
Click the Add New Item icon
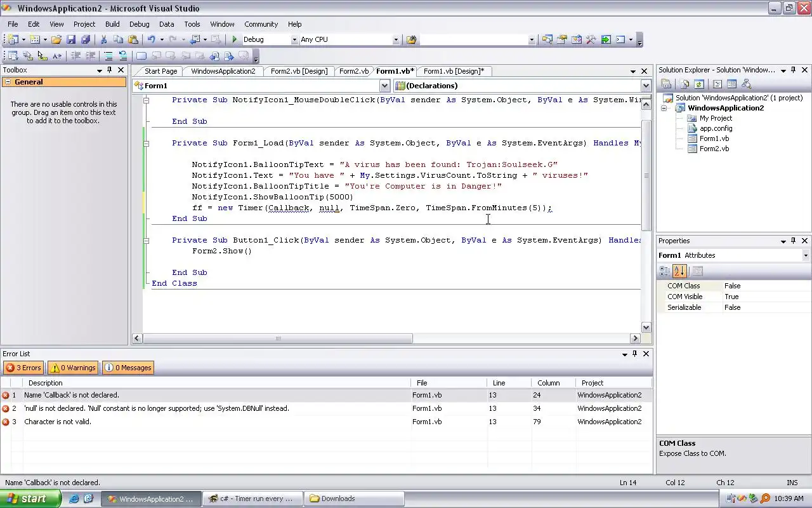[35, 39]
